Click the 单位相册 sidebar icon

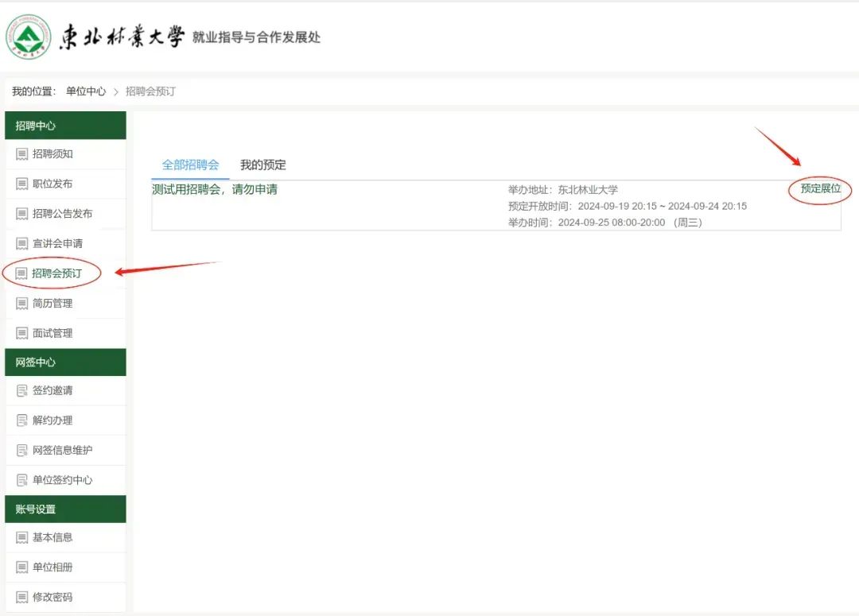22,568
